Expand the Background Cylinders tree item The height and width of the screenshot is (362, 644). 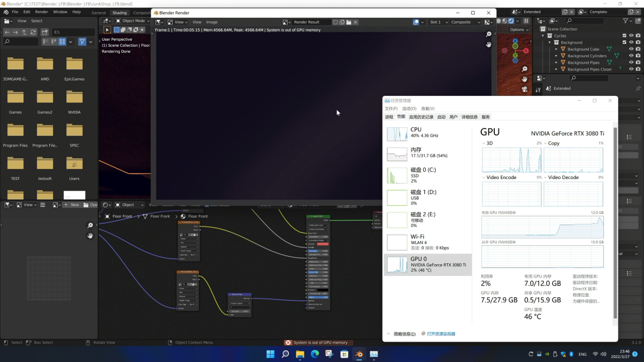click(557, 56)
